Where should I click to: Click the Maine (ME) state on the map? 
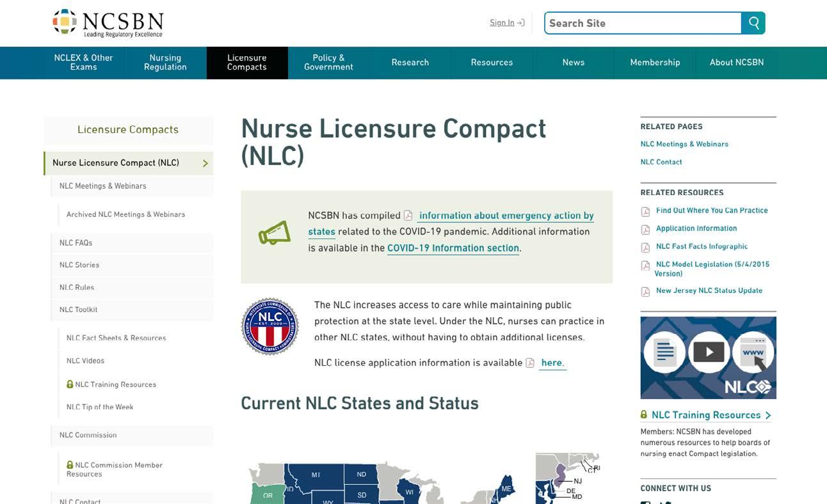tap(506, 487)
